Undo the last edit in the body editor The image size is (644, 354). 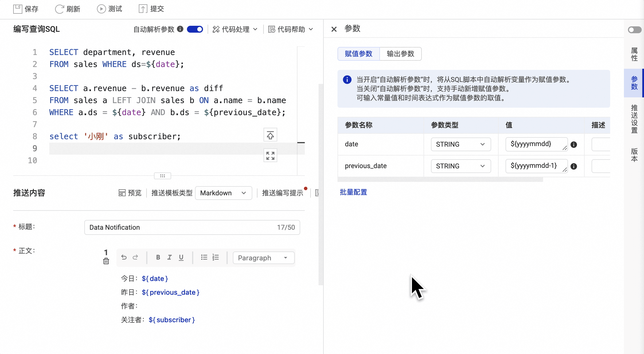tap(124, 257)
